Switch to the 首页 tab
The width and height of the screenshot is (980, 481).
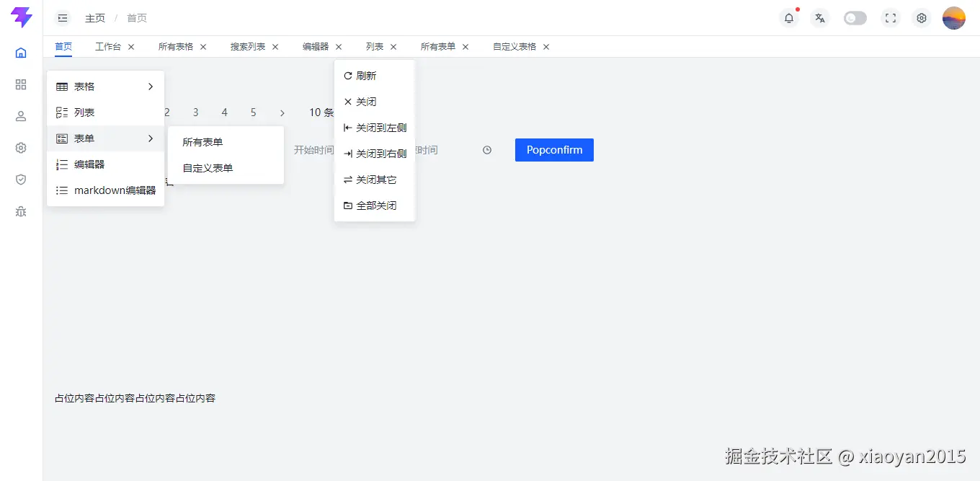click(x=63, y=46)
